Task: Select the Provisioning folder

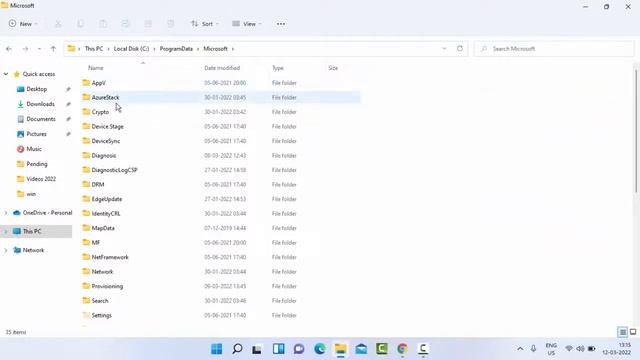Action: pos(107,287)
